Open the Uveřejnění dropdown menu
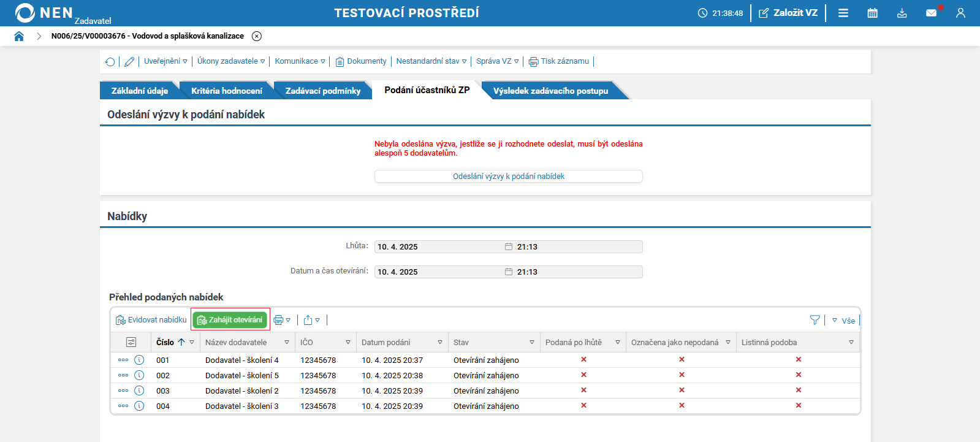The height and width of the screenshot is (442, 980). (165, 61)
